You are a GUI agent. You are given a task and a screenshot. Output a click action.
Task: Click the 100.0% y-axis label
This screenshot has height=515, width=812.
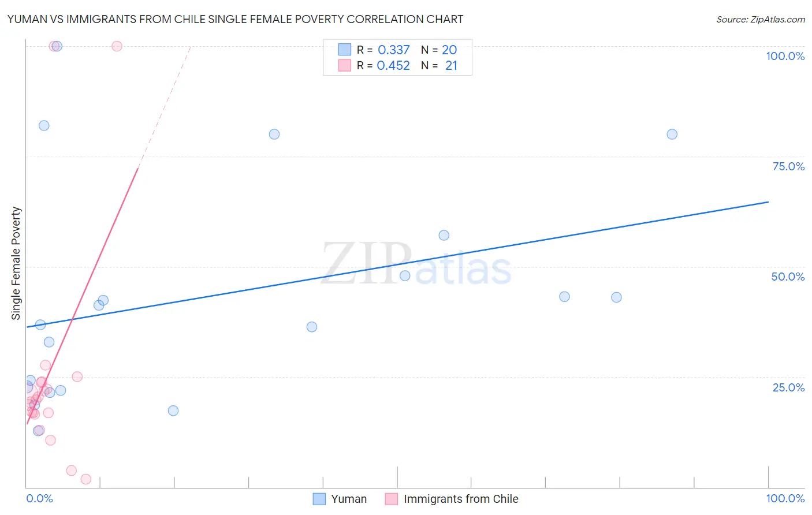[785, 56]
